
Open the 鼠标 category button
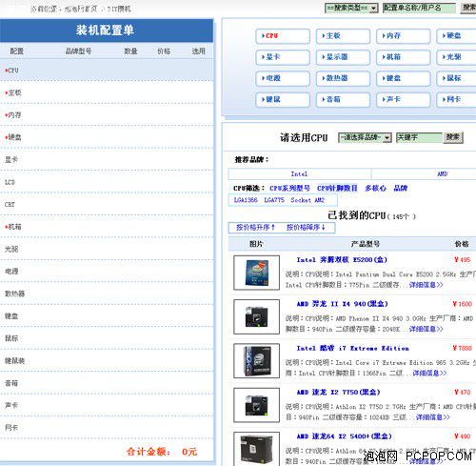pos(457,78)
